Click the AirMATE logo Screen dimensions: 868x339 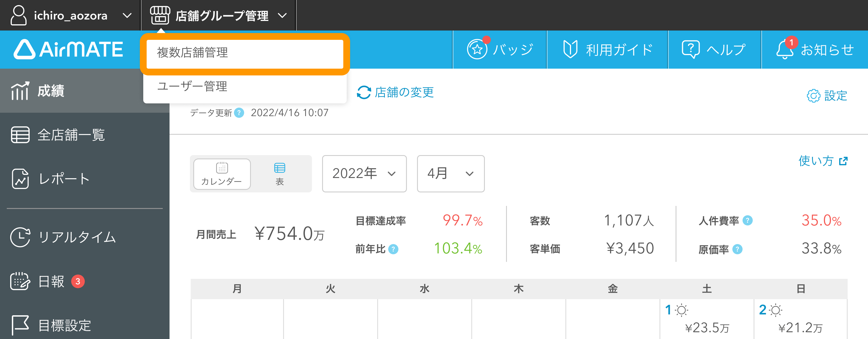click(x=68, y=49)
